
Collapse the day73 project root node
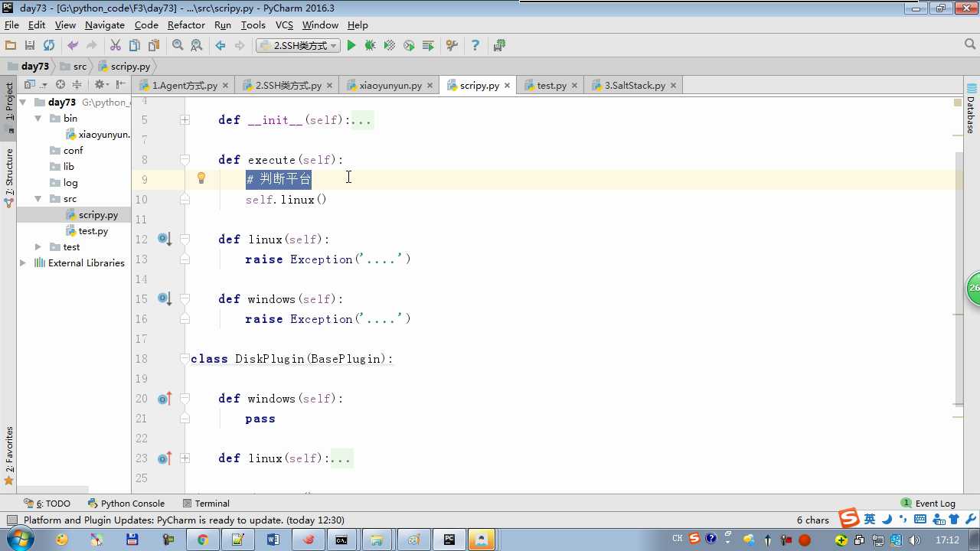[23, 102]
